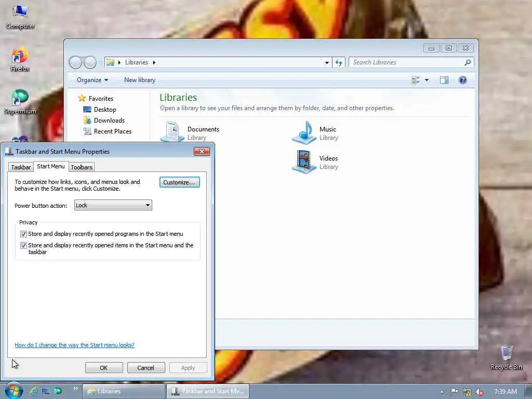The width and height of the screenshot is (532, 399).
Task: Click the Windows Start orb
Action: point(14,391)
